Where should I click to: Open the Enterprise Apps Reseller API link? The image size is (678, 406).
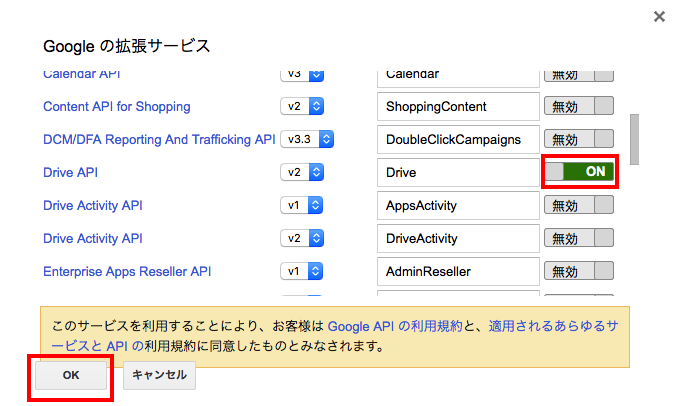tap(127, 271)
